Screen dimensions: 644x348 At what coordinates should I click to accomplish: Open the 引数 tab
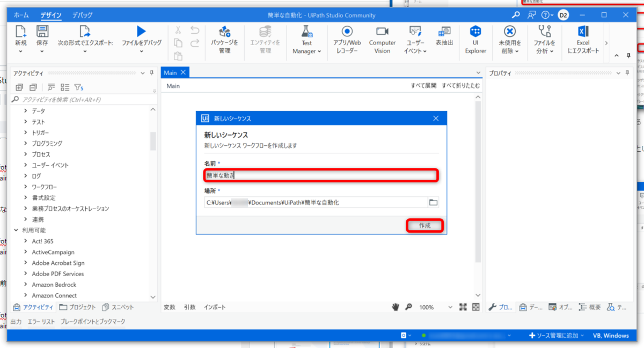tap(189, 307)
